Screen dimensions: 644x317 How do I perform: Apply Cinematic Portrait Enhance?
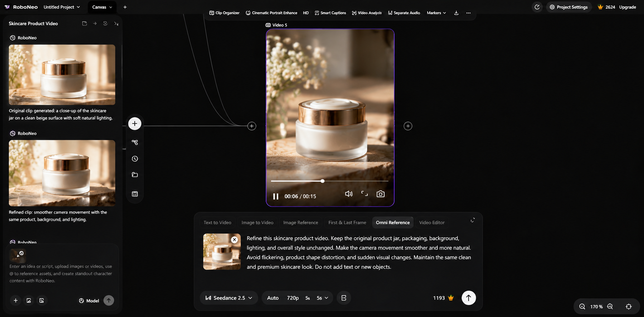point(272,13)
